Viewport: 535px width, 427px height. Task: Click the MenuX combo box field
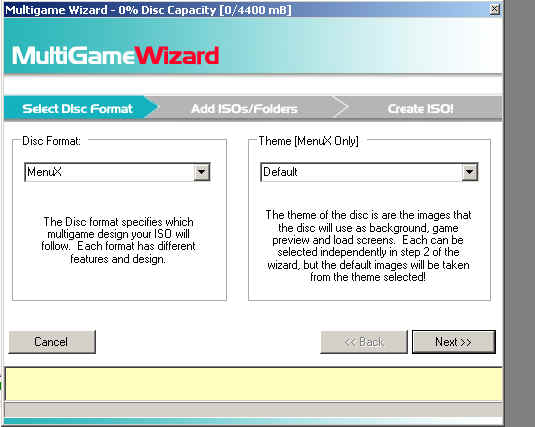117,172
